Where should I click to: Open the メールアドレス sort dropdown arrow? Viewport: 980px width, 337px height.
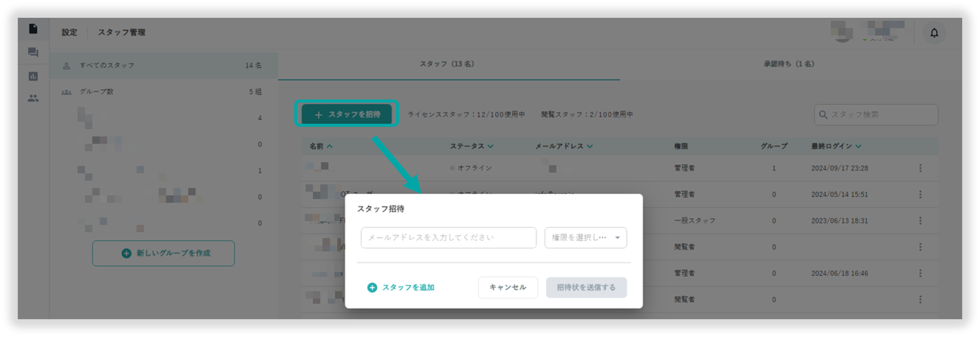click(x=589, y=146)
